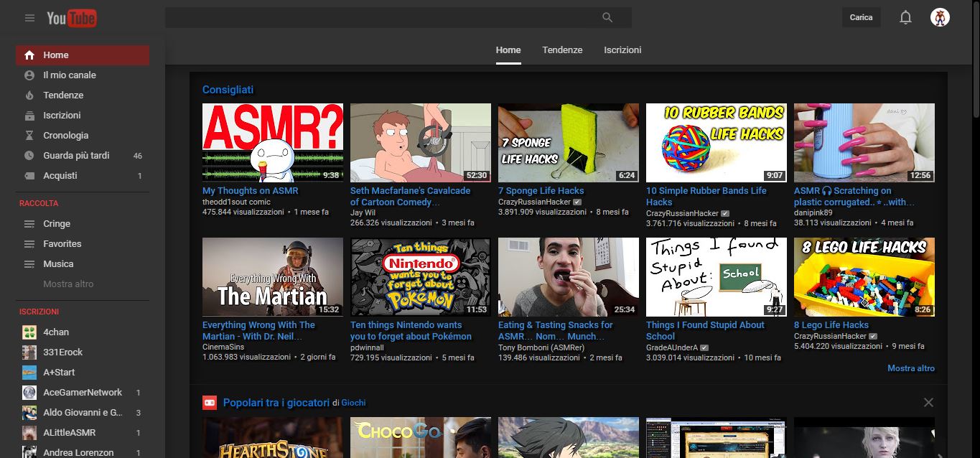Click the Aldo Giovanni channel avatar
The height and width of the screenshot is (458, 980).
coord(29,413)
